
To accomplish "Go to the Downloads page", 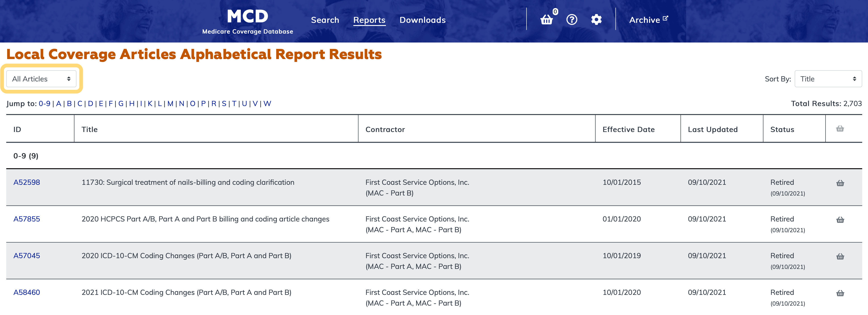I will pos(422,20).
